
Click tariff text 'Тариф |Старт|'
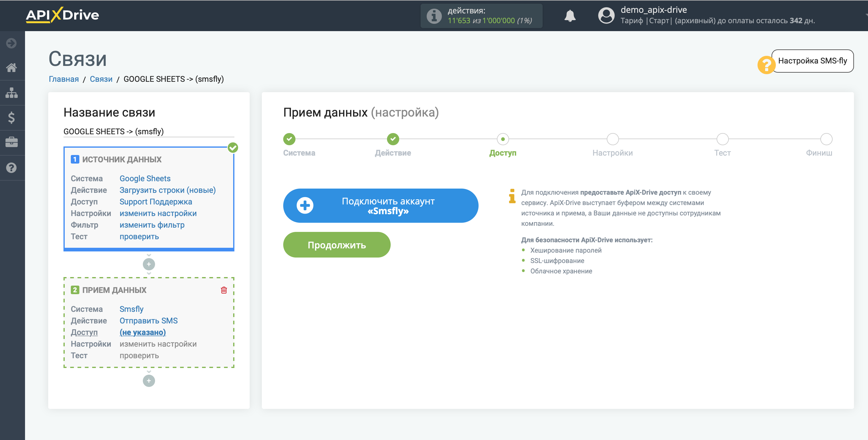pos(646,21)
